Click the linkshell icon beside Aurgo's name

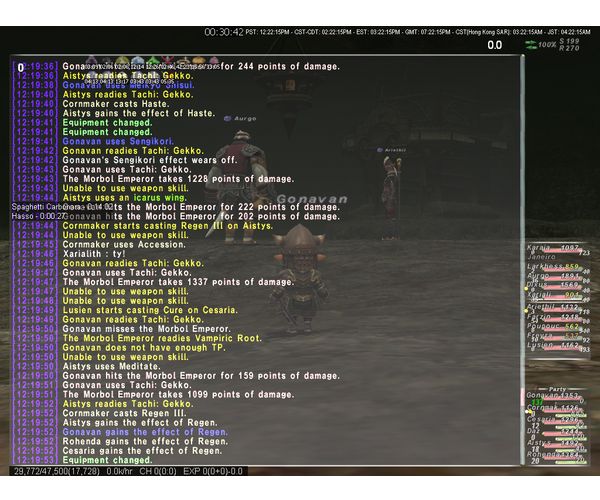click(x=227, y=119)
